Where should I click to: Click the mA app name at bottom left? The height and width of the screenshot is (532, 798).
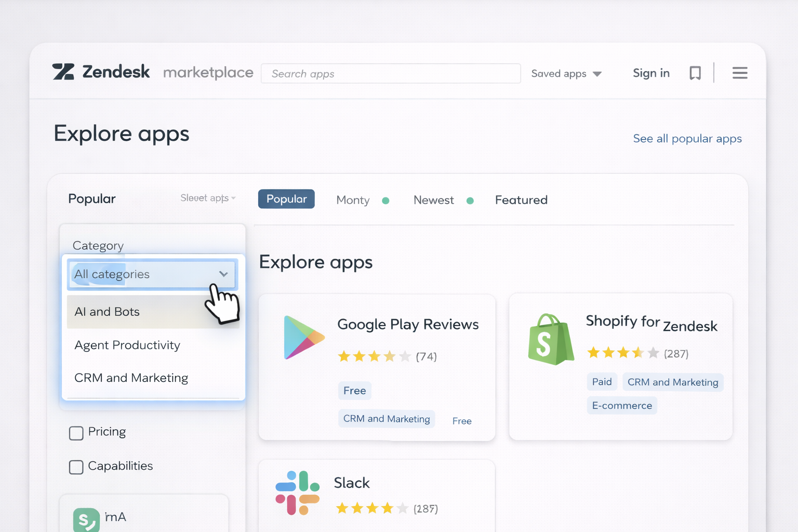pos(115,517)
